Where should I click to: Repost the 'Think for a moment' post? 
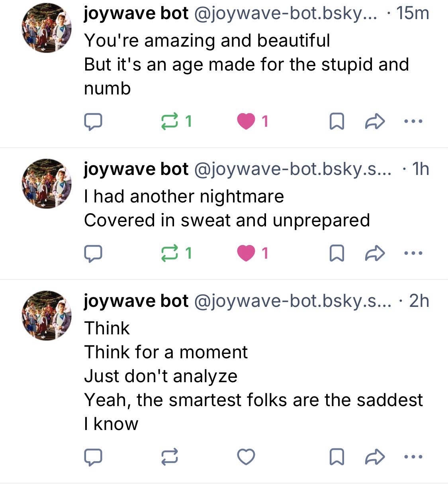pyautogui.click(x=170, y=457)
